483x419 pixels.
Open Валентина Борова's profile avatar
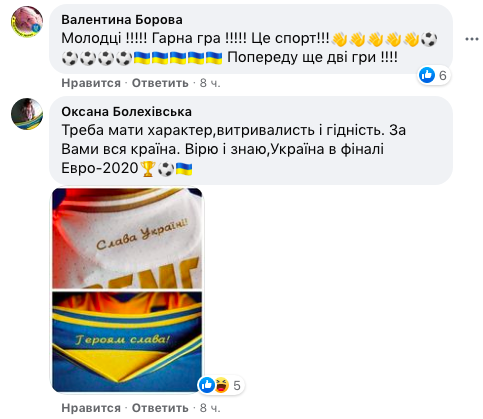tap(27, 22)
